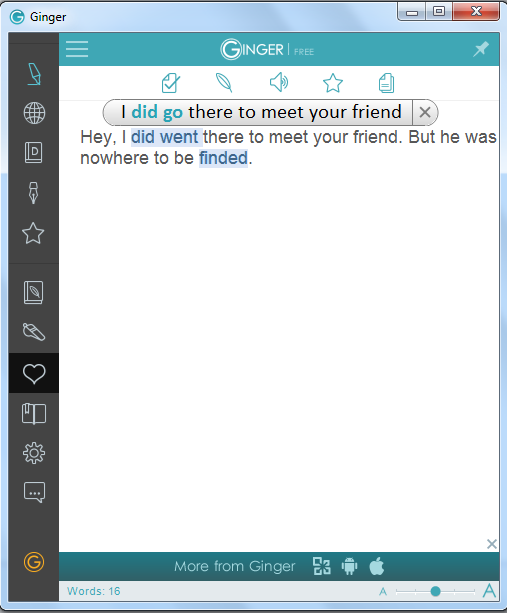
Task: Open the feedback chat bubble icon
Action: point(34,492)
